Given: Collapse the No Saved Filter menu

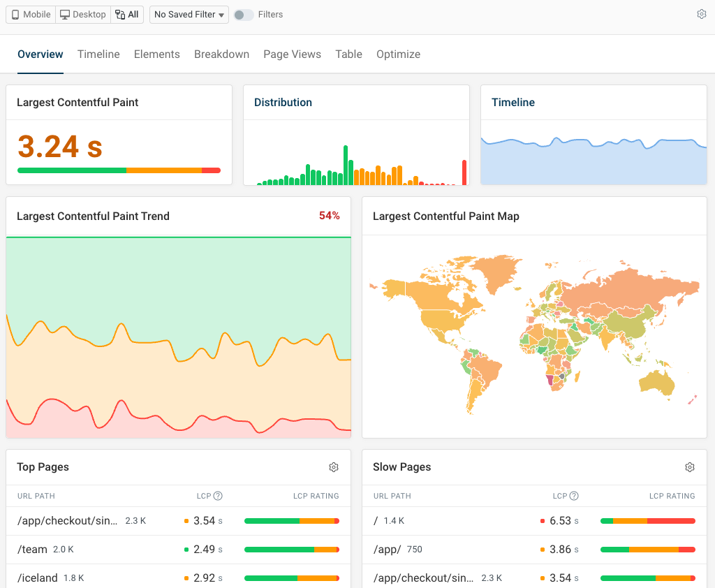Looking at the screenshot, I should click(x=189, y=14).
